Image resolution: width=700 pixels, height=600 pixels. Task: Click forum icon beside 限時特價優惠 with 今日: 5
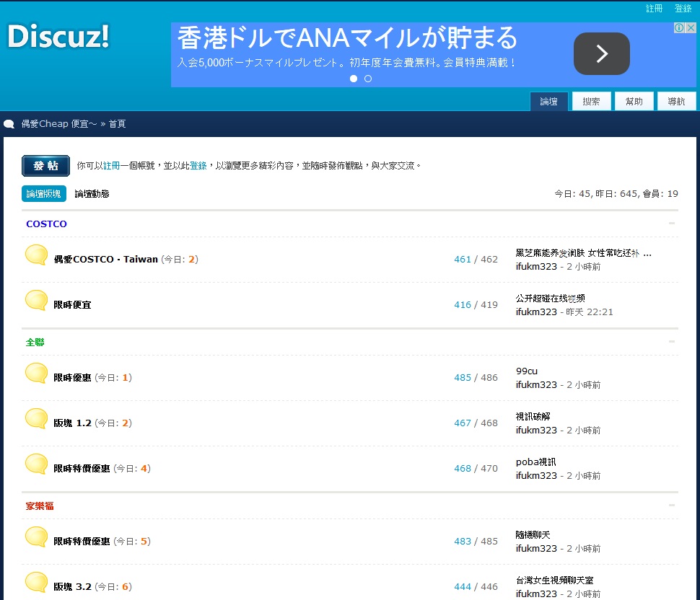(36, 537)
